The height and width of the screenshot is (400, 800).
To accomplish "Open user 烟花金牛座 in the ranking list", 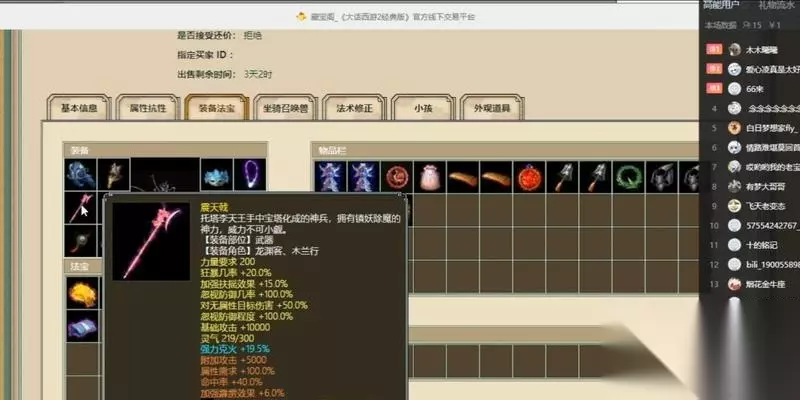I will point(765,284).
